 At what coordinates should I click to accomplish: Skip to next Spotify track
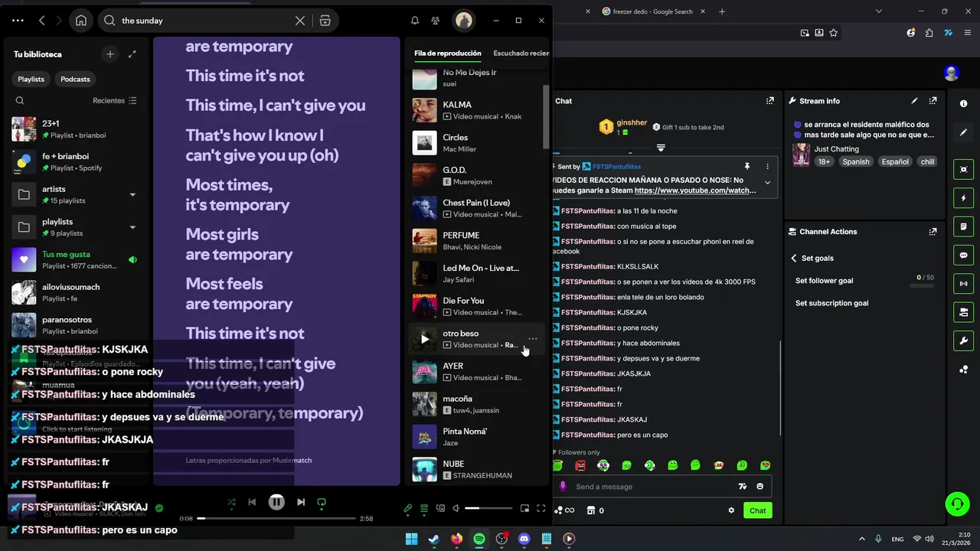tap(301, 502)
